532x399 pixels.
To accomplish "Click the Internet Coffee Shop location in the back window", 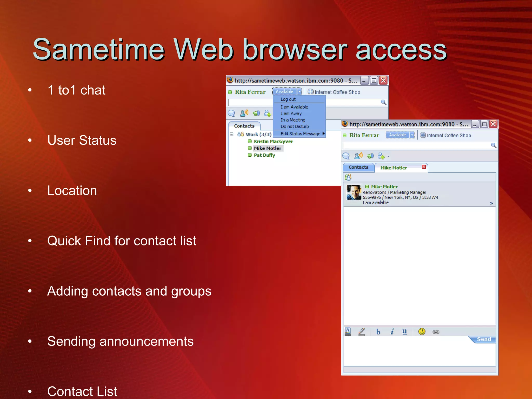I will [x=334, y=92].
